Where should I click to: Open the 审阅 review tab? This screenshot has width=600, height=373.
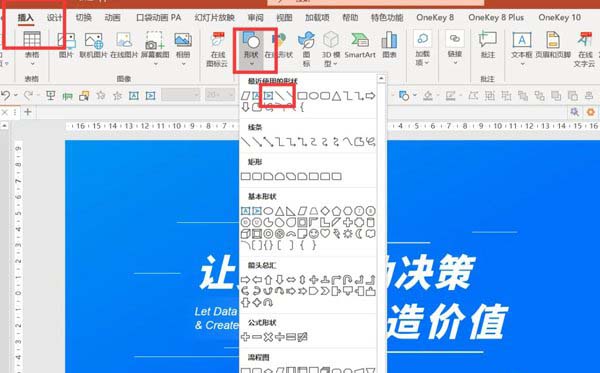[x=255, y=18]
